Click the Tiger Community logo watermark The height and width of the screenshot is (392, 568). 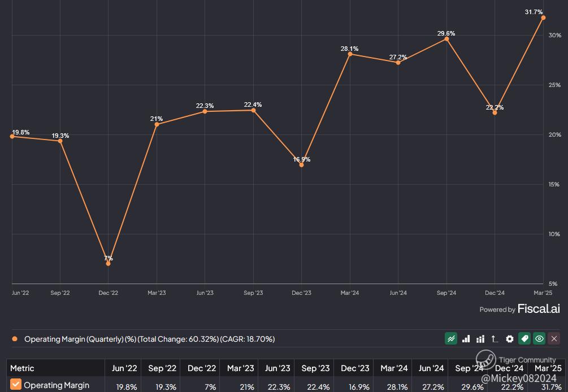485,360
